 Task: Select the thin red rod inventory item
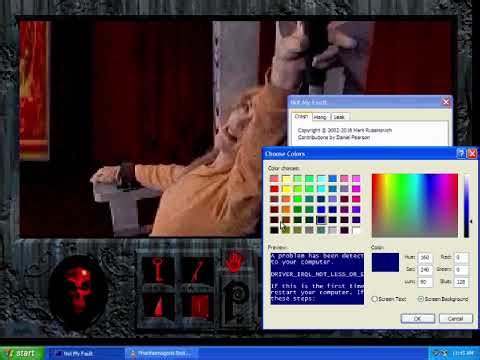(x=197, y=269)
